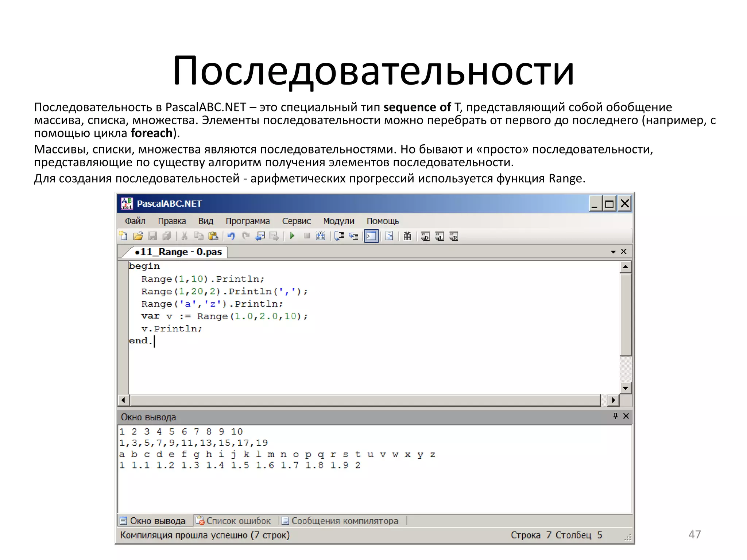The height and width of the screenshot is (560, 747).
Task: Click the code line Range('a','z').Println;
Action: tap(212, 304)
